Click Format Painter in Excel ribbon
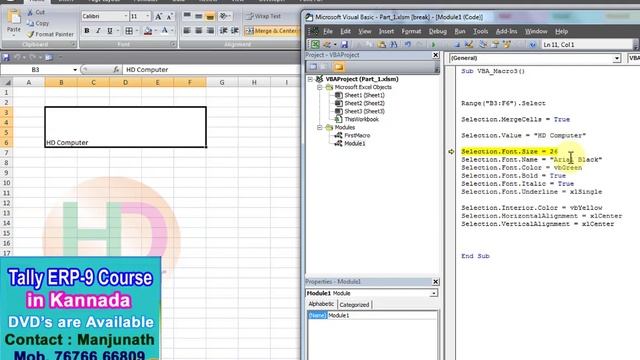640x360 pixels. [x=50, y=34]
